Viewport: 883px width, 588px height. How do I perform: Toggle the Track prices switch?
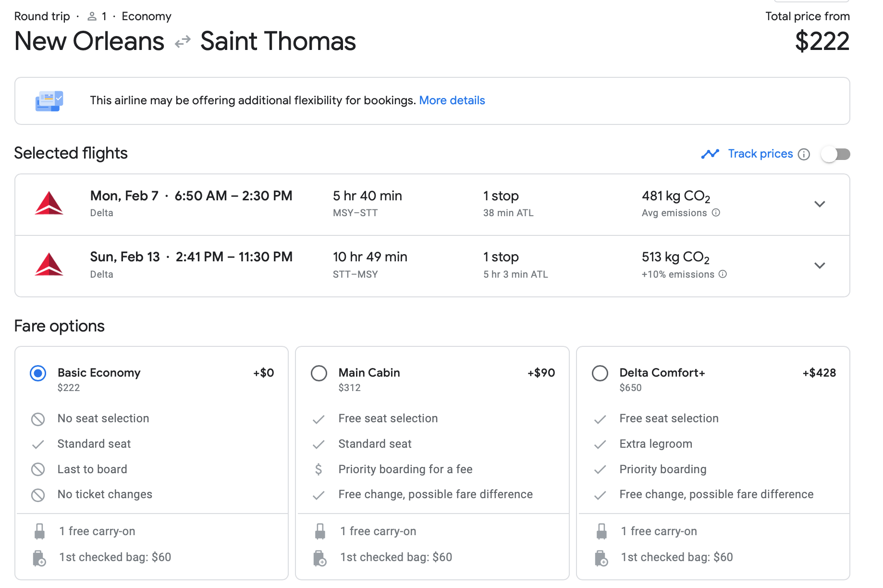[x=835, y=154]
